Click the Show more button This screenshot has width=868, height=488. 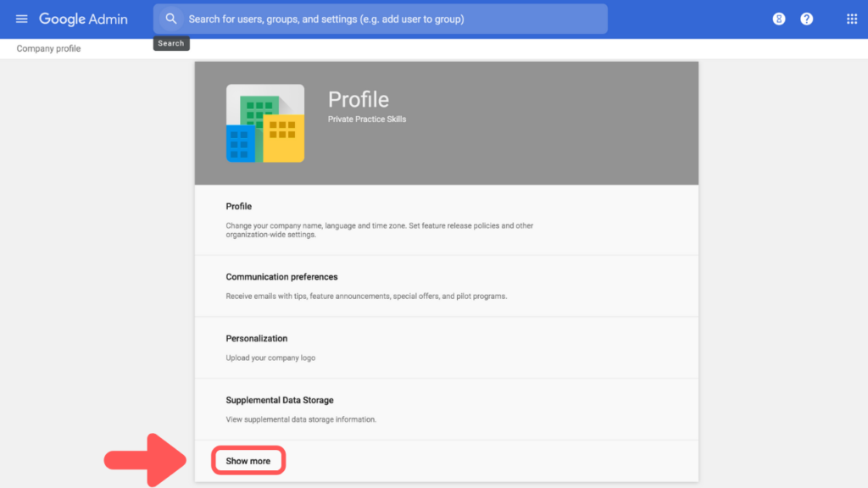248,460
